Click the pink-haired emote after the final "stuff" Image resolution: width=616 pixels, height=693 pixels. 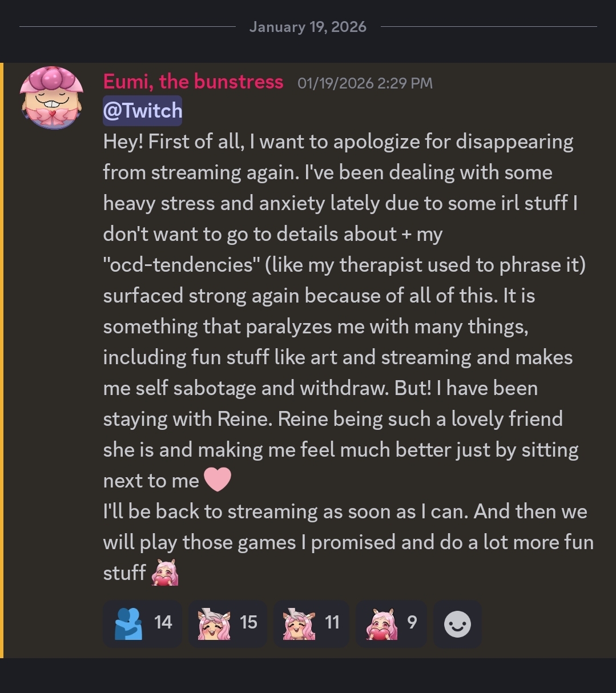pyautogui.click(x=165, y=573)
